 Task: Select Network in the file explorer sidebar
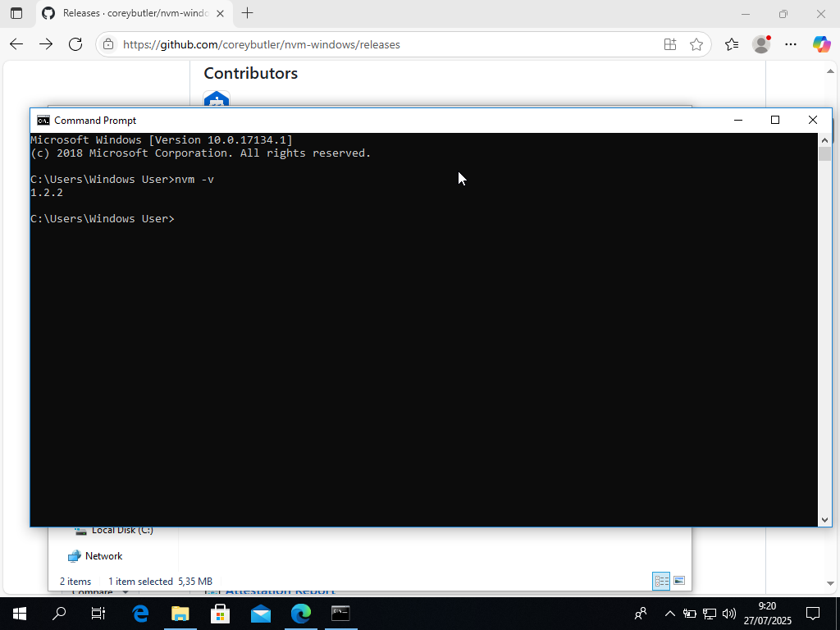pyautogui.click(x=104, y=556)
